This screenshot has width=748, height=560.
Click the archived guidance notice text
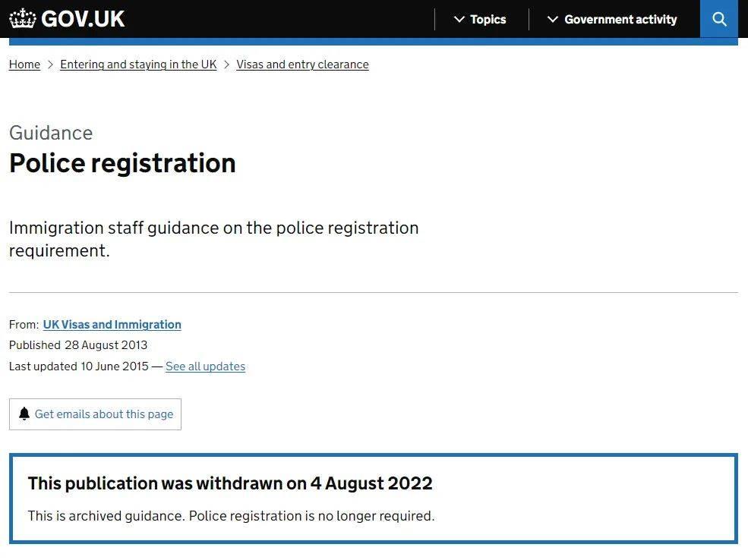(231, 516)
